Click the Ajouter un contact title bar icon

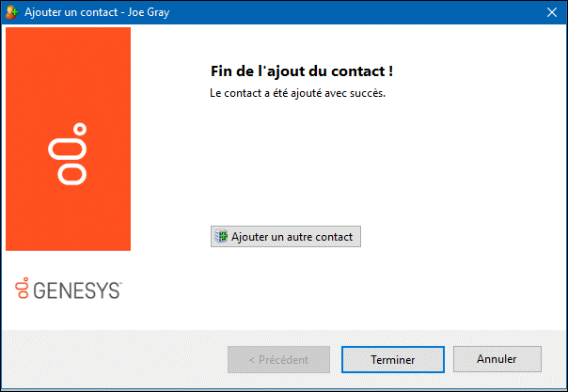[12, 12]
